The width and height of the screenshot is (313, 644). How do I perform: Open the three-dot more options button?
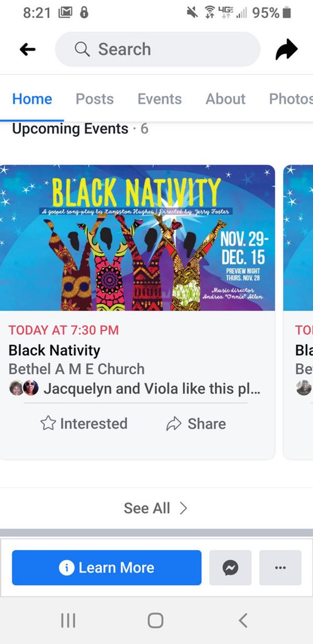click(280, 567)
